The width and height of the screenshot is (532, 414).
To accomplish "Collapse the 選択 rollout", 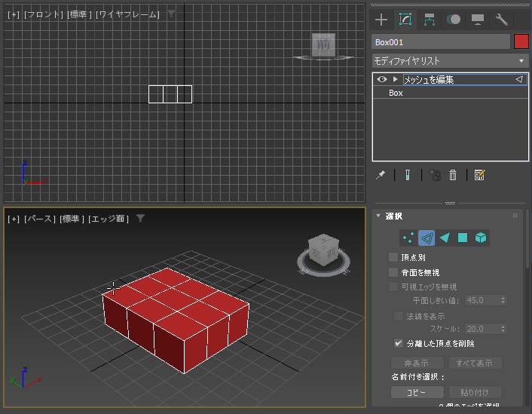I will [x=378, y=216].
